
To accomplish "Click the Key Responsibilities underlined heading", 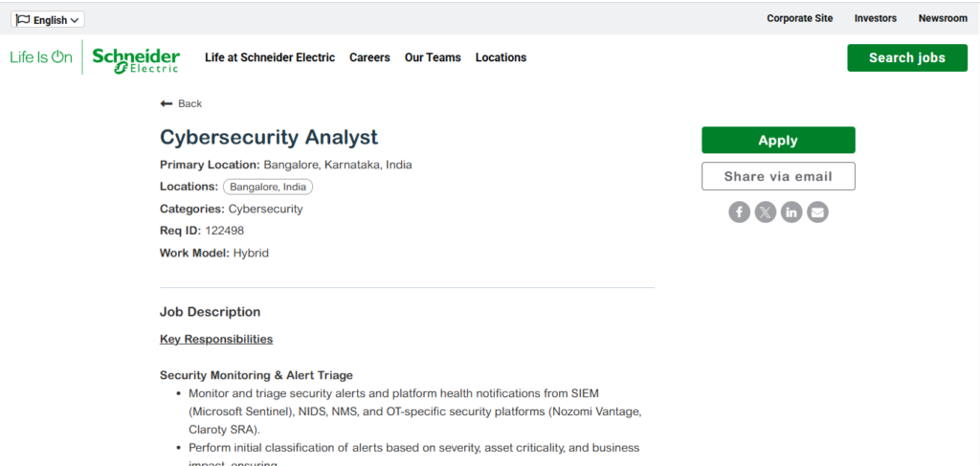I will click(x=216, y=339).
